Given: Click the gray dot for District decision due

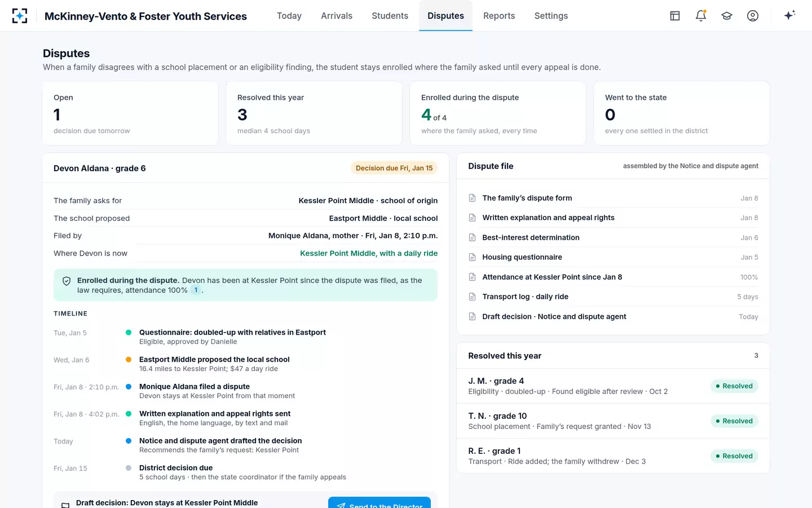Looking at the screenshot, I should click(x=129, y=468).
